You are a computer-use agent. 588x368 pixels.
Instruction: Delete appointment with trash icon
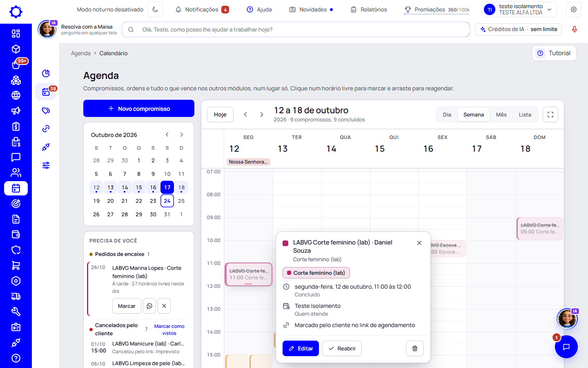[415, 348]
